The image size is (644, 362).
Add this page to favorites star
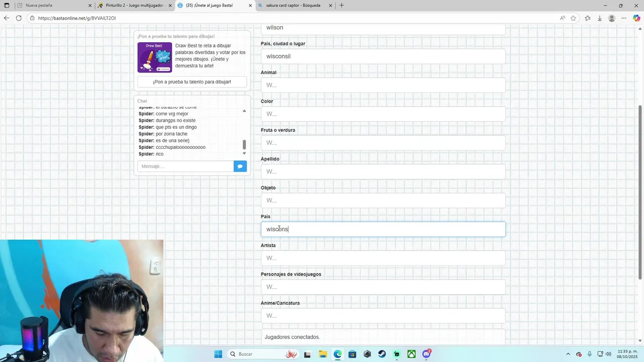[x=573, y=18]
